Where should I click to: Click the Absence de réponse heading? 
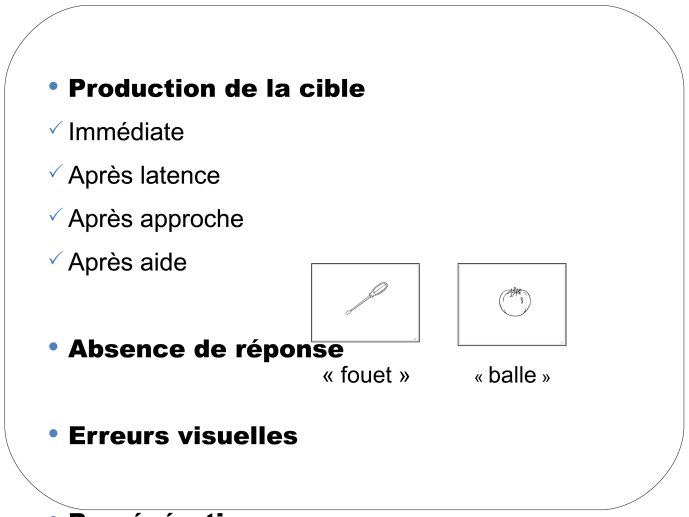206,350
